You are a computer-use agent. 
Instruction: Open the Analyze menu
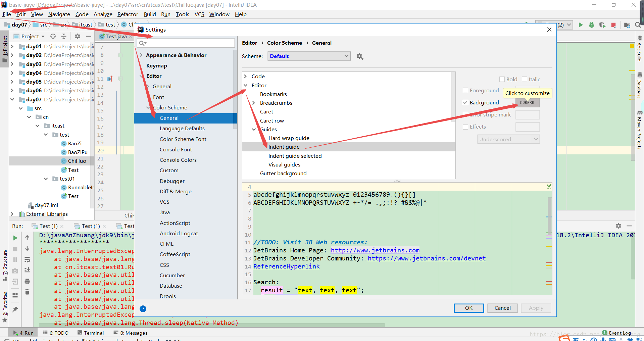coord(103,14)
